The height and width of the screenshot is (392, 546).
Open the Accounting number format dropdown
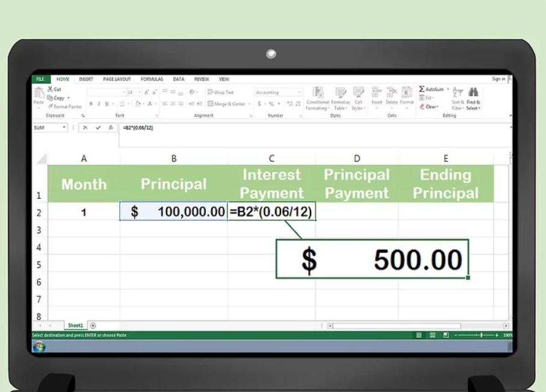tap(299, 92)
